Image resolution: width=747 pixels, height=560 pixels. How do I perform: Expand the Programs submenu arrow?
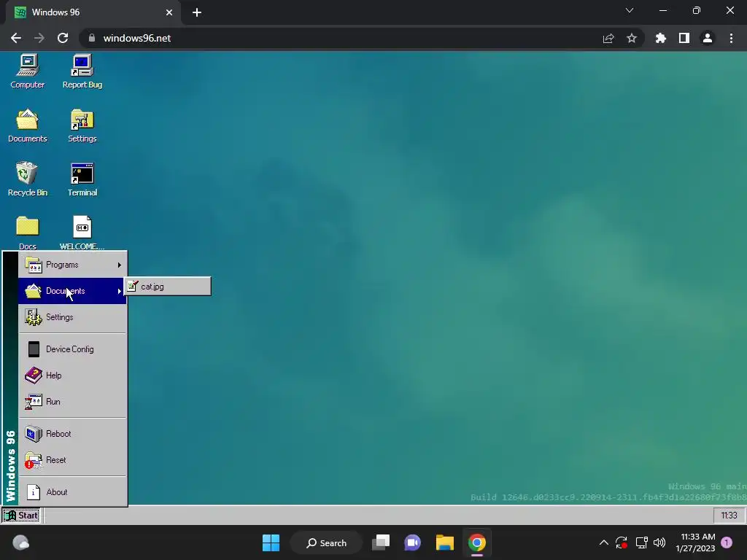[120, 265]
